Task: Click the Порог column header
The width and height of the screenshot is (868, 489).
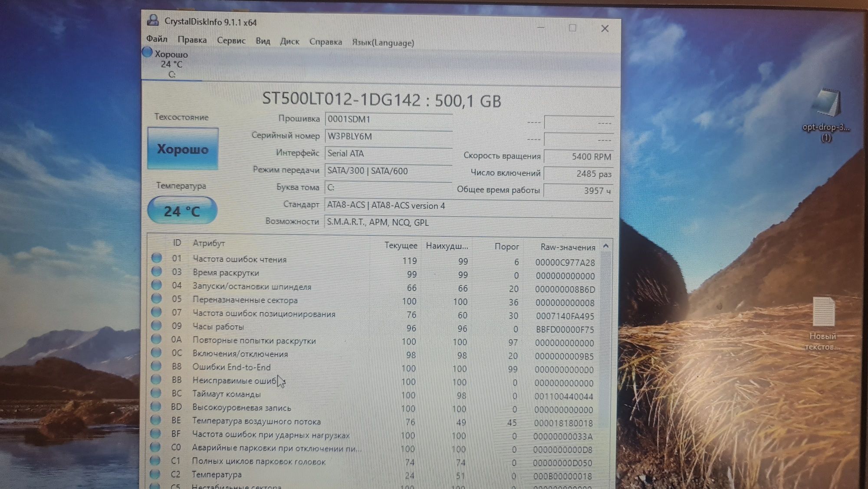Action: 506,247
